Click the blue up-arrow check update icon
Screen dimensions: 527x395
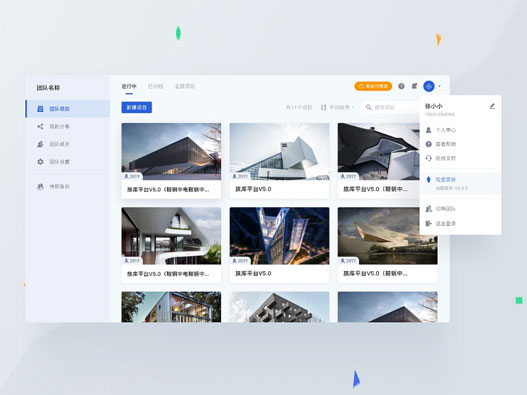point(429,179)
